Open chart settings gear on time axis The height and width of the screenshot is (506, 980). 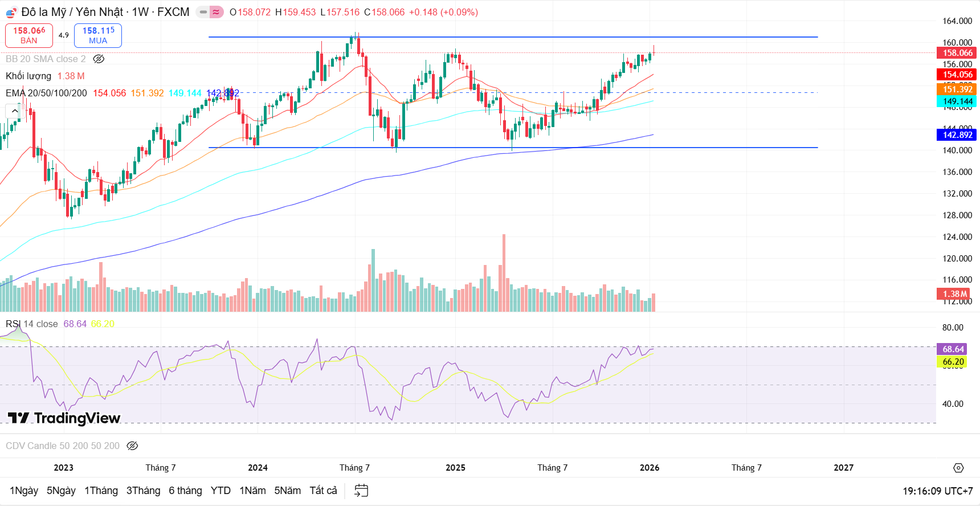[x=958, y=468]
